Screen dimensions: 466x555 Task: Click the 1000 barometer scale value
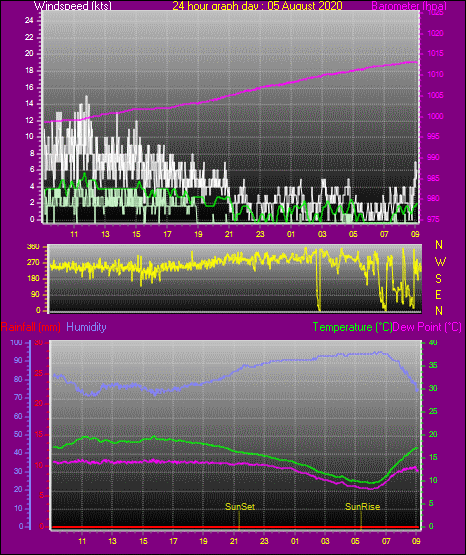(x=435, y=116)
